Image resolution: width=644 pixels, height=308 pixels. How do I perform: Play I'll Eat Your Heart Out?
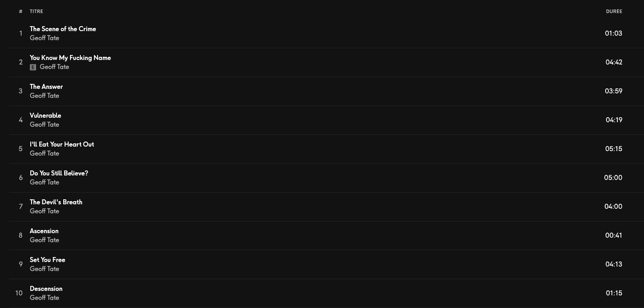pos(62,144)
